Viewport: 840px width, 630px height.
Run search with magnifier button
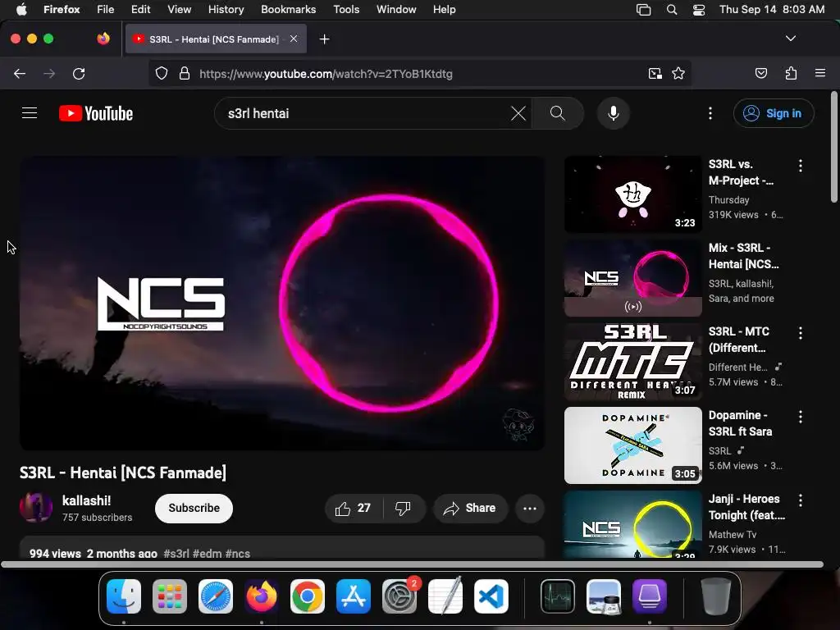coord(557,113)
